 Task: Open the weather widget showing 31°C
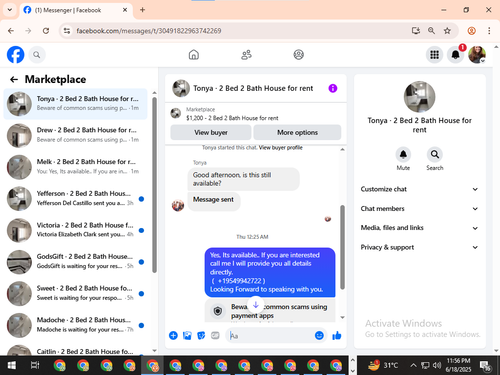383,365
